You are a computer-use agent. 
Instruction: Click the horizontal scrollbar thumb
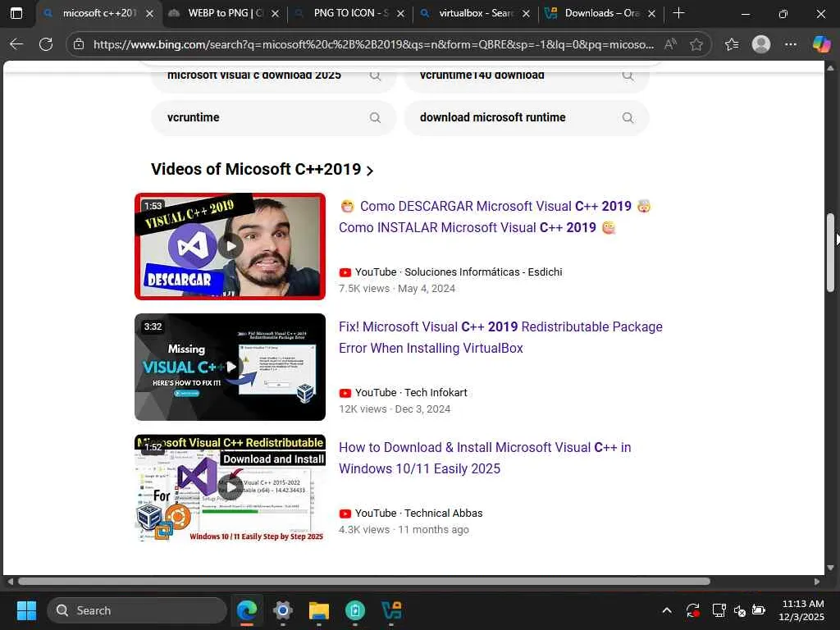[364, 582]
